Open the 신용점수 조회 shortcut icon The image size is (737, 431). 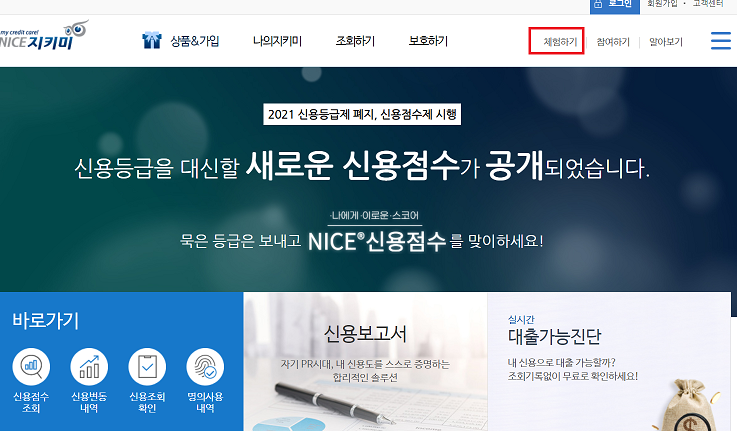(x=31, y=367)
